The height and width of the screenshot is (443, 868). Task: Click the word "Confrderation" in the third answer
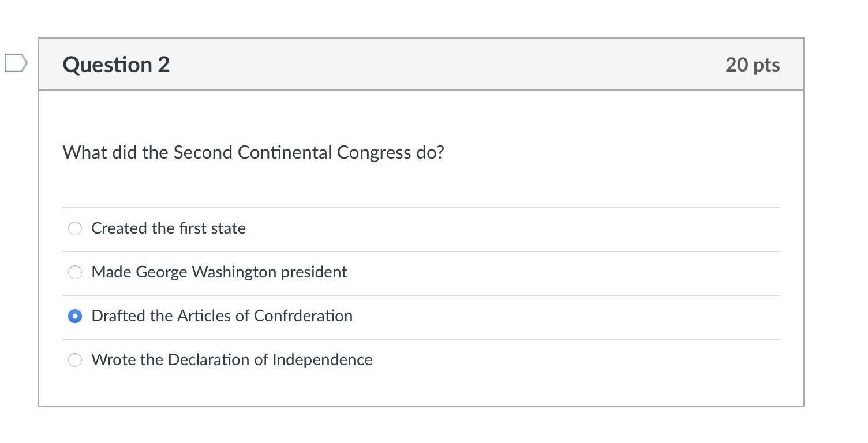coord(303,316)
